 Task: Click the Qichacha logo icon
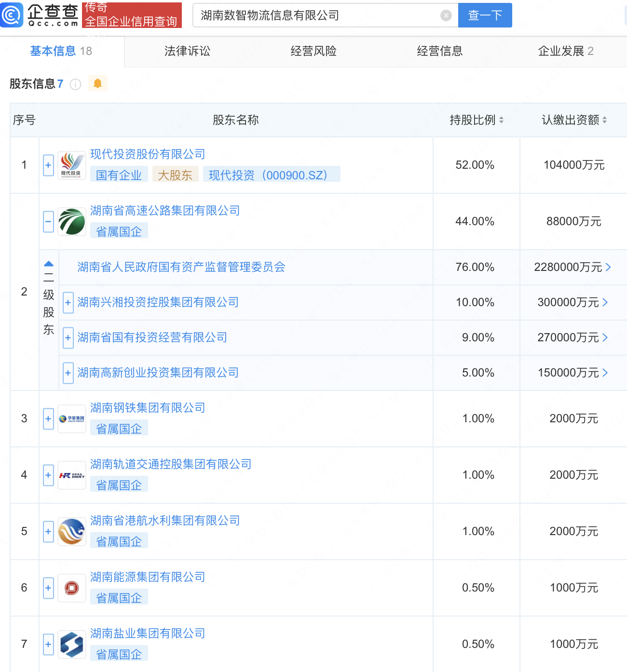12,15
